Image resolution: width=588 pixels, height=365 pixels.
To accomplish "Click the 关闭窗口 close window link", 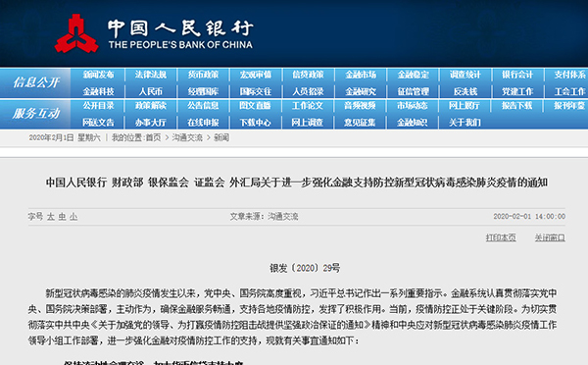I will (550, 237).
